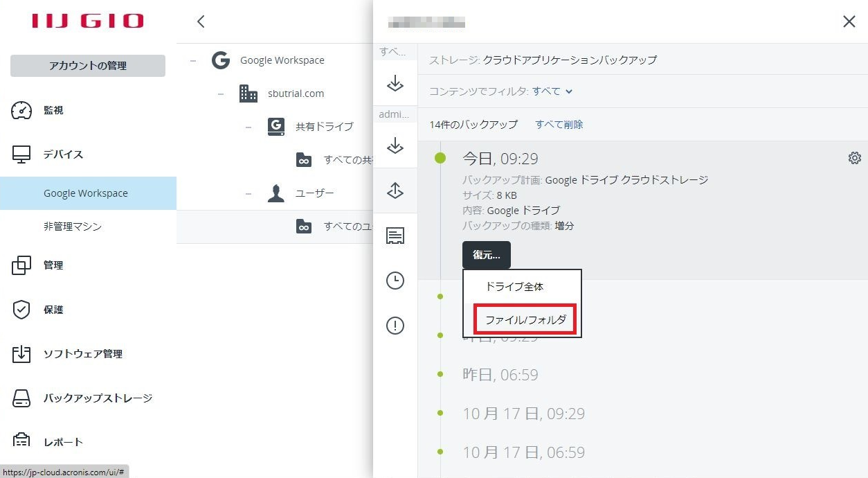The image size is (868, 478).
Task: Open the コンテンツでフィルタ すべて dropdown
Action: 552,91
